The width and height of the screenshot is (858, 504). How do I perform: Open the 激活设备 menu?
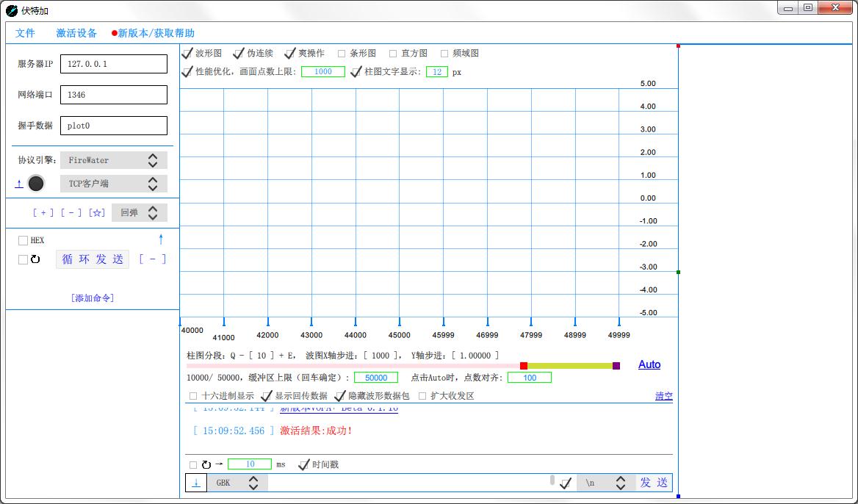76,33
